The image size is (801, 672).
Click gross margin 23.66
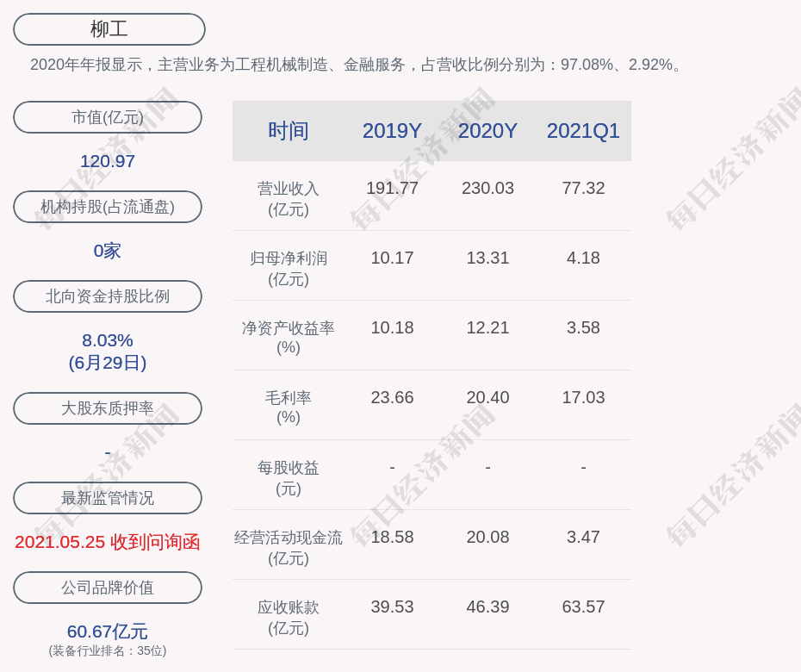pyautogui.click(x=392, y=397)
